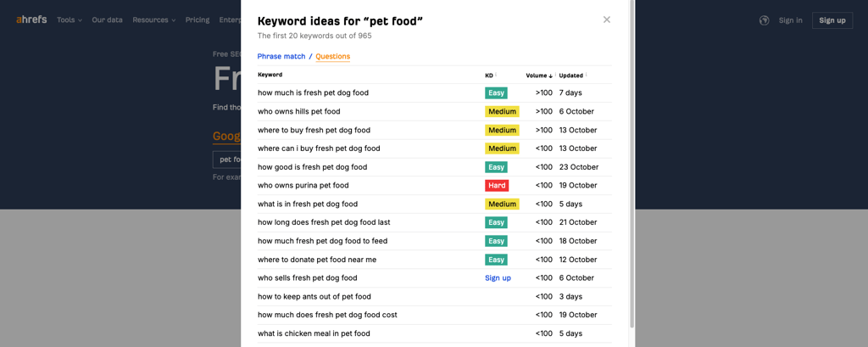Select keyword 'how good is fresh pet dog food'
This screenshot has height=347, width=868.
tap(312, 167)
